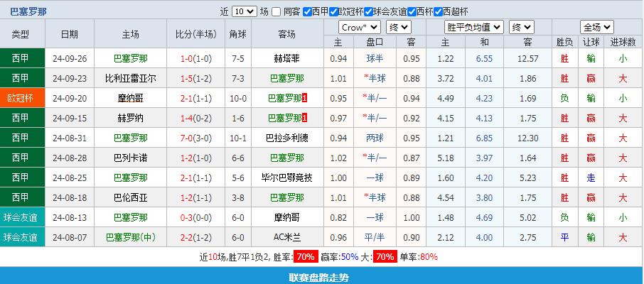Disable the 球会友谊 filter checkbox
The image size is (644, 284).
tap(372, 11)
